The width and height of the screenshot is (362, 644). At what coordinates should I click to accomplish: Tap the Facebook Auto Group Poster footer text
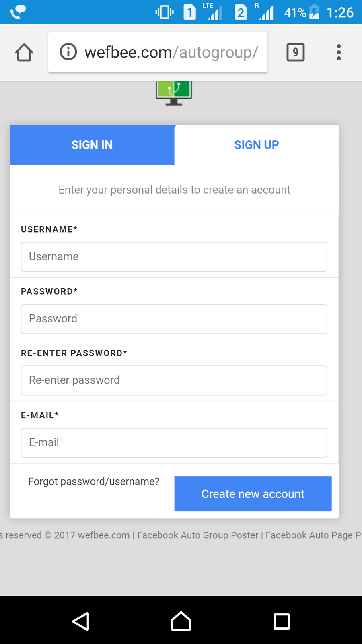tap(197, 535)
